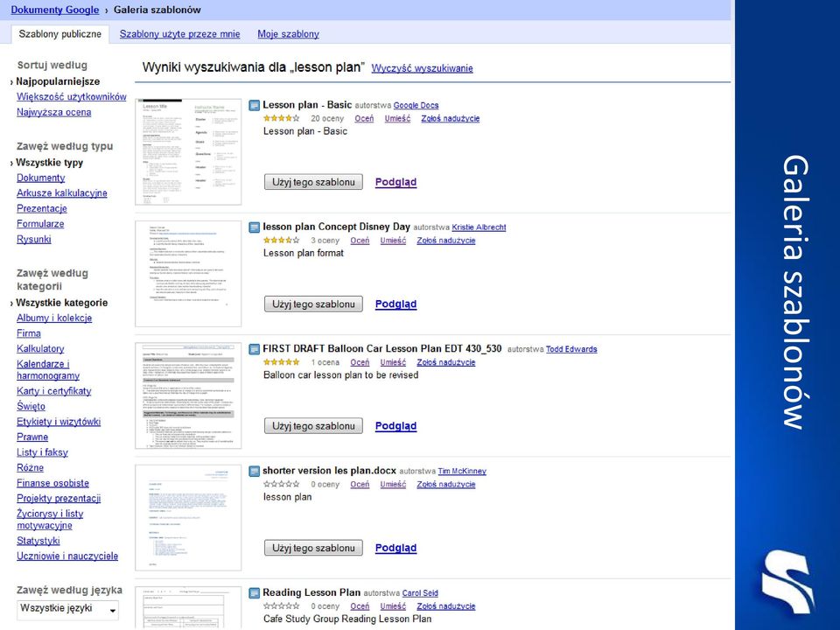Preview Balloon Car Lesson Plan via Podgląd
This screenshot has width=840, height=630.
395,426
